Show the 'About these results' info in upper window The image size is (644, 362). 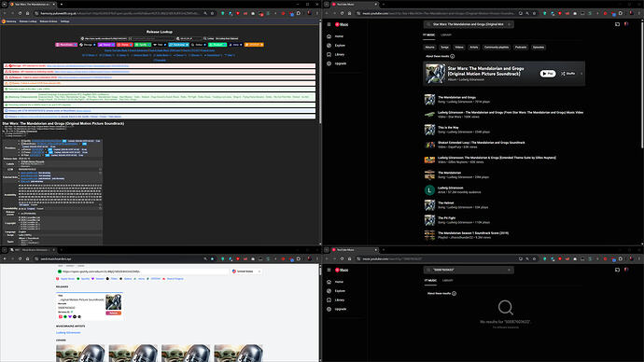click(x=452, y=56)
